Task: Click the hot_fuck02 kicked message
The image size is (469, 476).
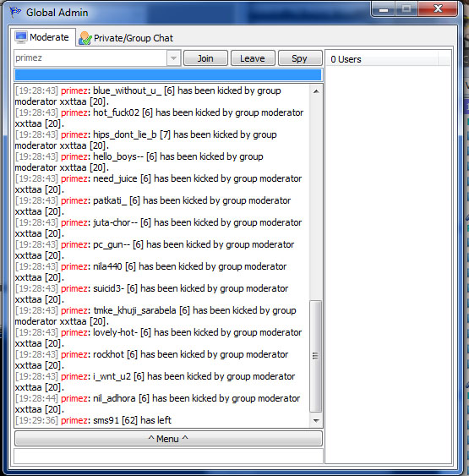Action: pyautogui.click(x=159, y=118)
